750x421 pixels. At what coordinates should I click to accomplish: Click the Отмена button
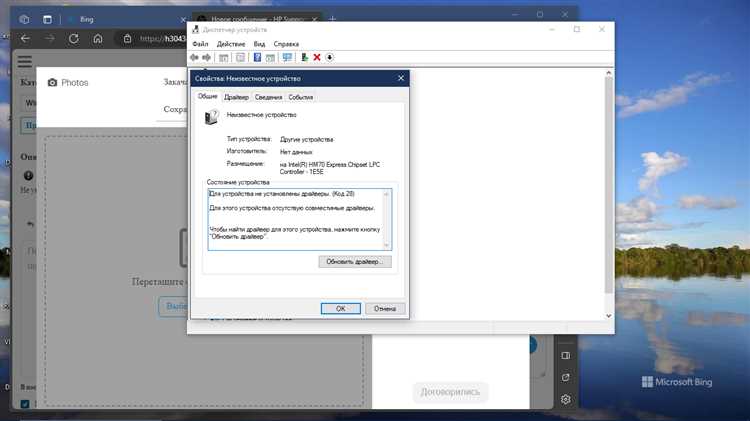385,309
